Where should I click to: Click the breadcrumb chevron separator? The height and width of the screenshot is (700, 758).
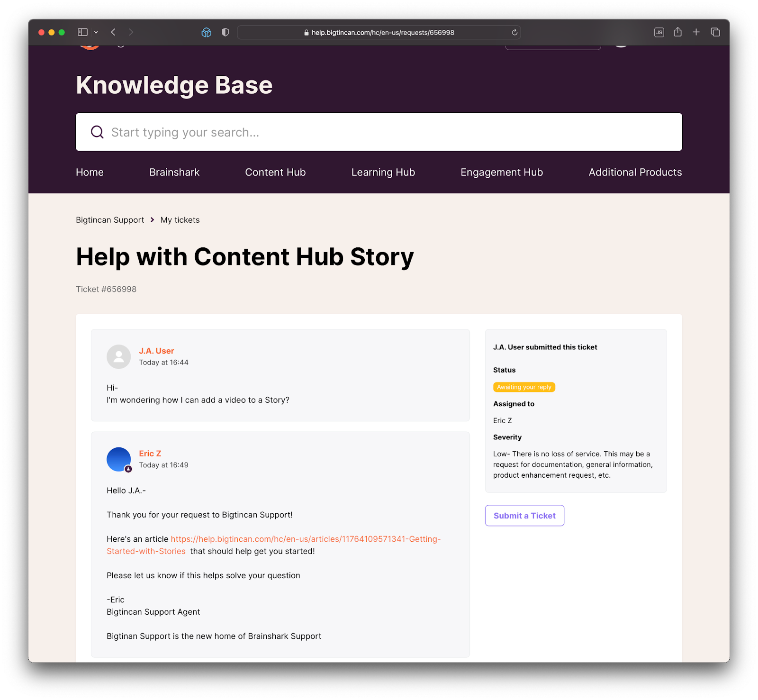(152, 220)
